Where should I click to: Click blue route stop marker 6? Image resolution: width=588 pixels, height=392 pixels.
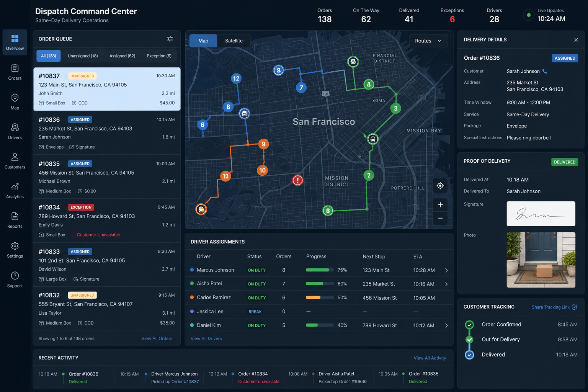coord(203,124)
